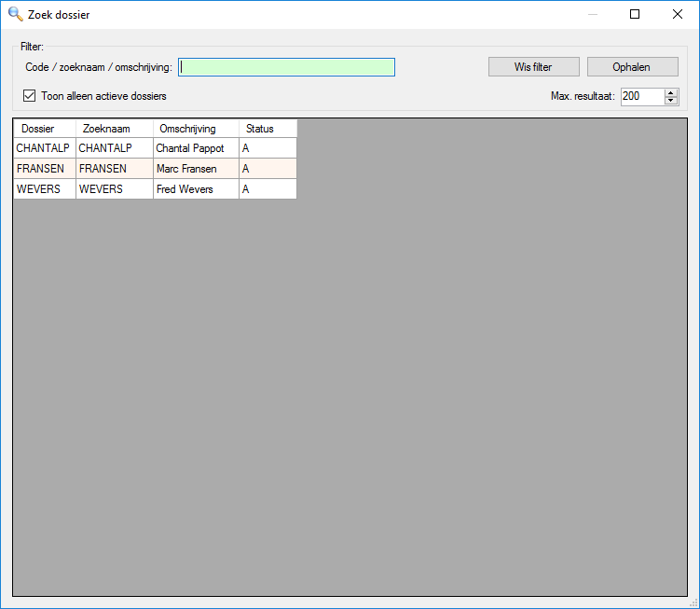Select the Status 'A' cell of CHANTALP row

268,148
